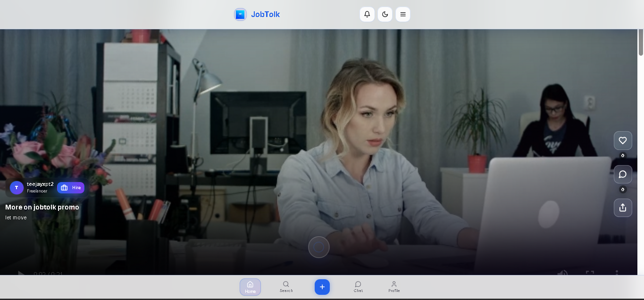Like the video with the heart icon
644x300 pixels.
(x=623, y=141)
